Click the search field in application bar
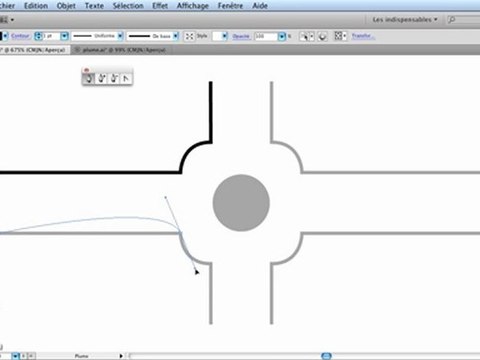480x360 pixels. coord(463,20)
